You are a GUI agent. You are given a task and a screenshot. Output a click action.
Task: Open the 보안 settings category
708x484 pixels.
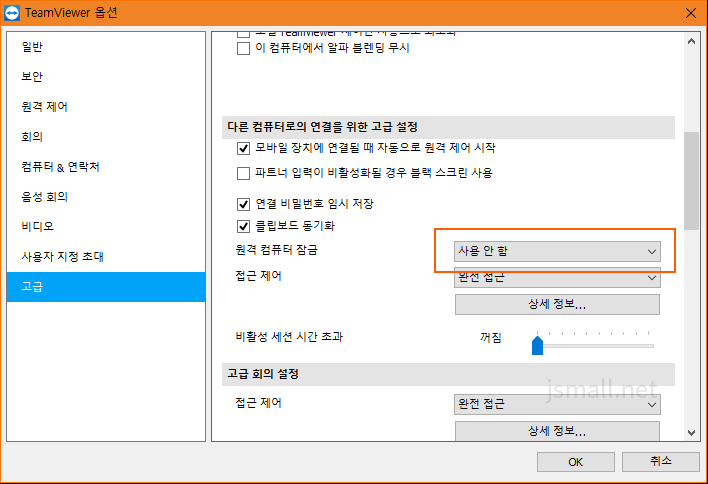[x=106, y=77]
